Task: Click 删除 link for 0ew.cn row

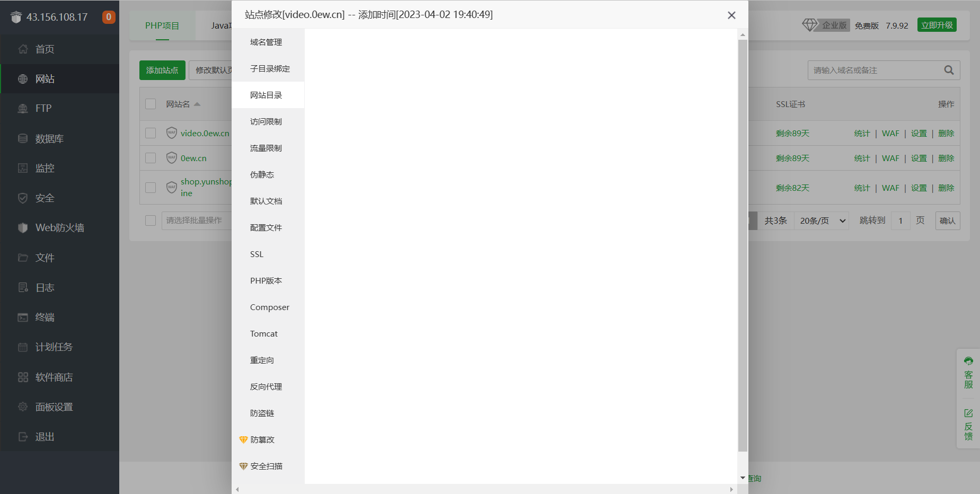Action: 946,158
